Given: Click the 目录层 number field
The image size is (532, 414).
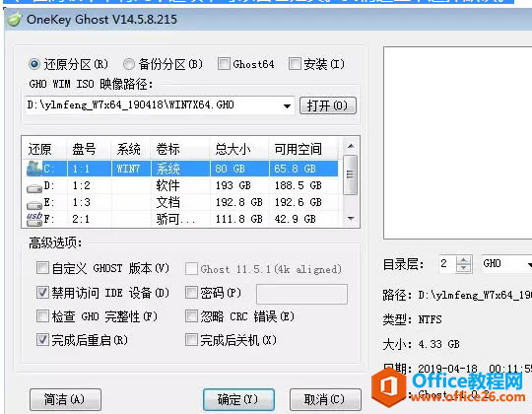Looking at the screenshot, I should [447, 263].
